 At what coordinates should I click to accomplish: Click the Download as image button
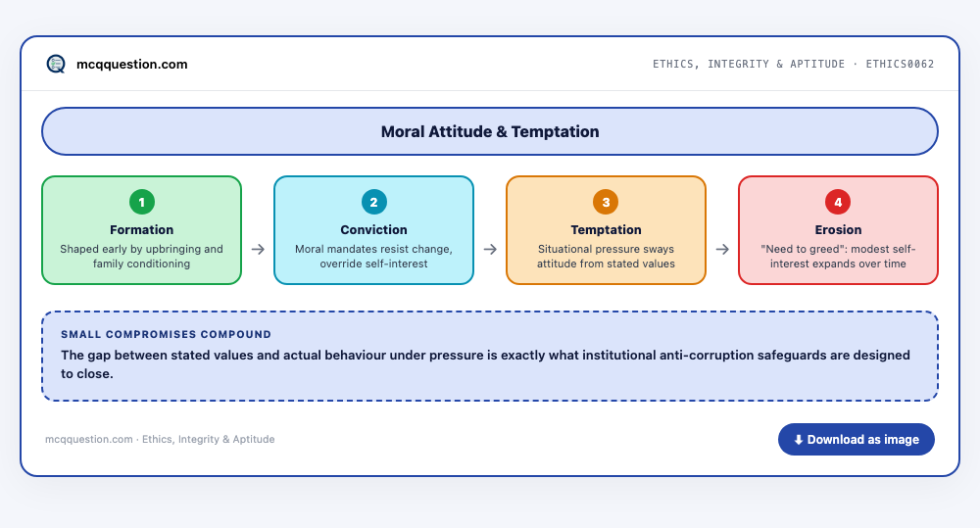(x=857, y=439)
